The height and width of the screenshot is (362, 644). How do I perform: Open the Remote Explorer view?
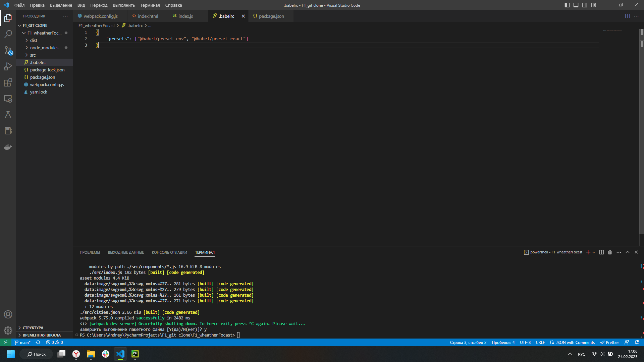[x=8, y=99]
